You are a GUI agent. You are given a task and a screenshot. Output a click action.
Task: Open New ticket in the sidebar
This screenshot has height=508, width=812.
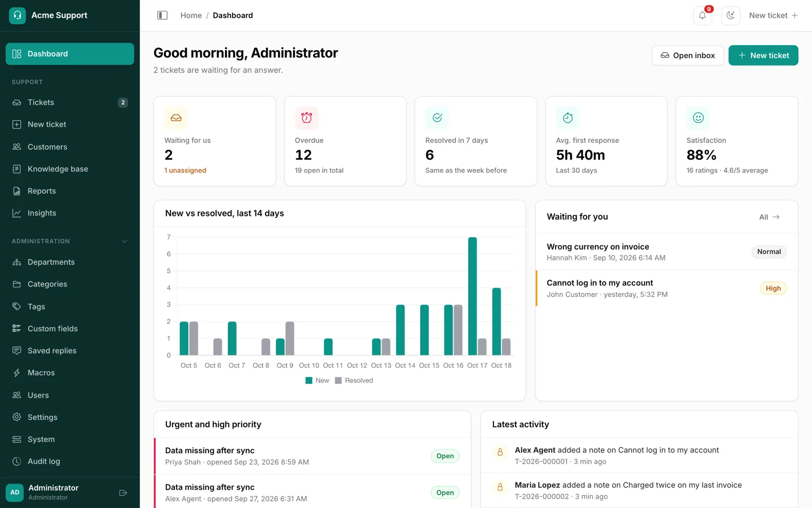(x=70, y=124)
